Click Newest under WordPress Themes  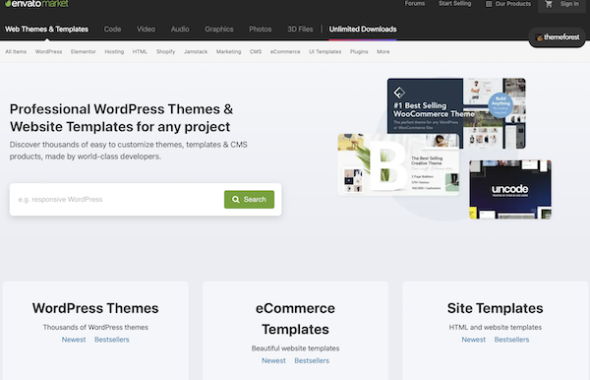(74, 340)
